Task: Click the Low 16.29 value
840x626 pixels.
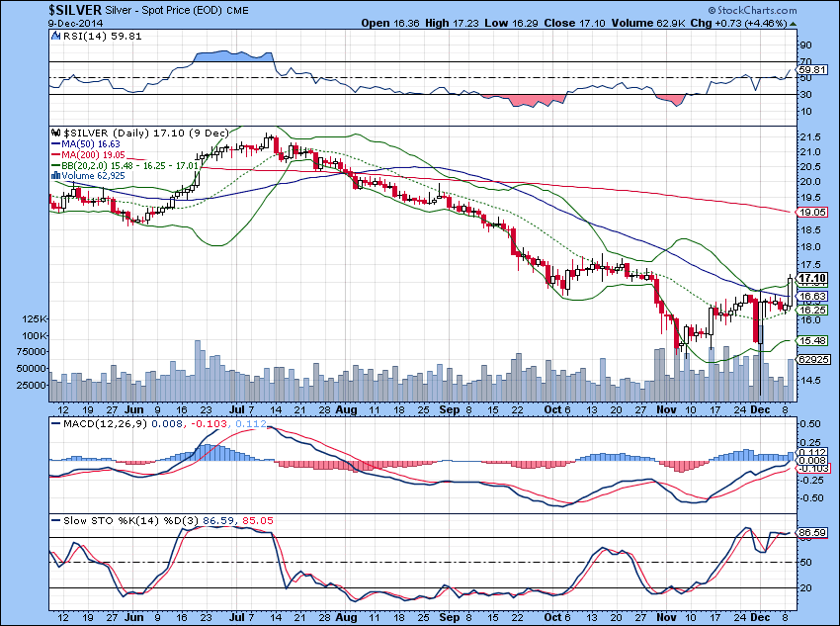Action: [512, 23]
